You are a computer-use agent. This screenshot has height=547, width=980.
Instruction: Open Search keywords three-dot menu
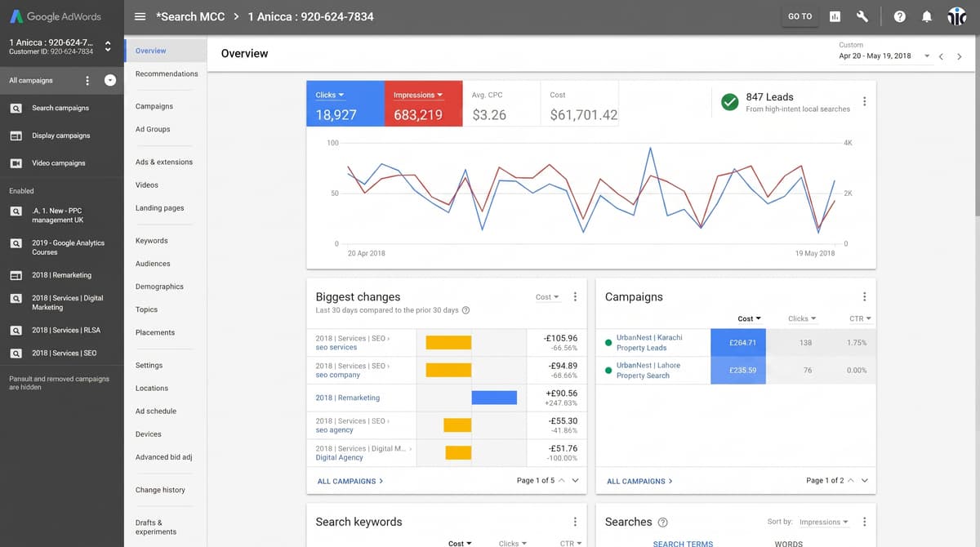click(x=575, y=522)
